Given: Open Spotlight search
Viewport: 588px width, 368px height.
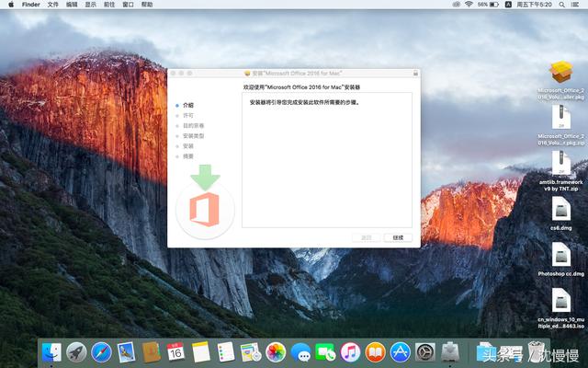Looking at the screenshot, I should 561,5.
